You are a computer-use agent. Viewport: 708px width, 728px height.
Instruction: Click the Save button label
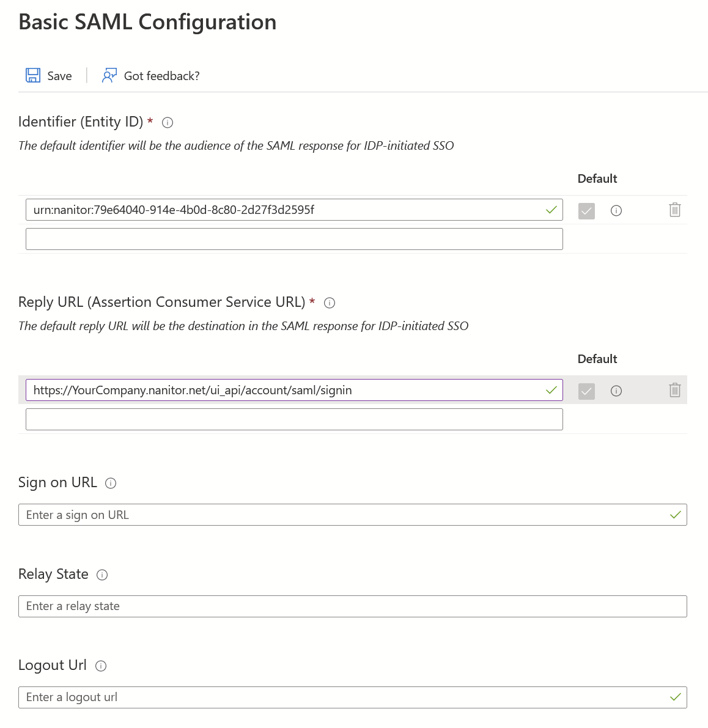click(59, 76)
